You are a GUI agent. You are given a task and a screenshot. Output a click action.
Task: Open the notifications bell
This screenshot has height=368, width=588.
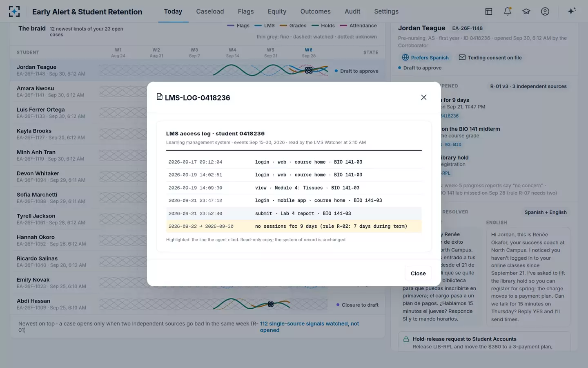tap(508, 11)
